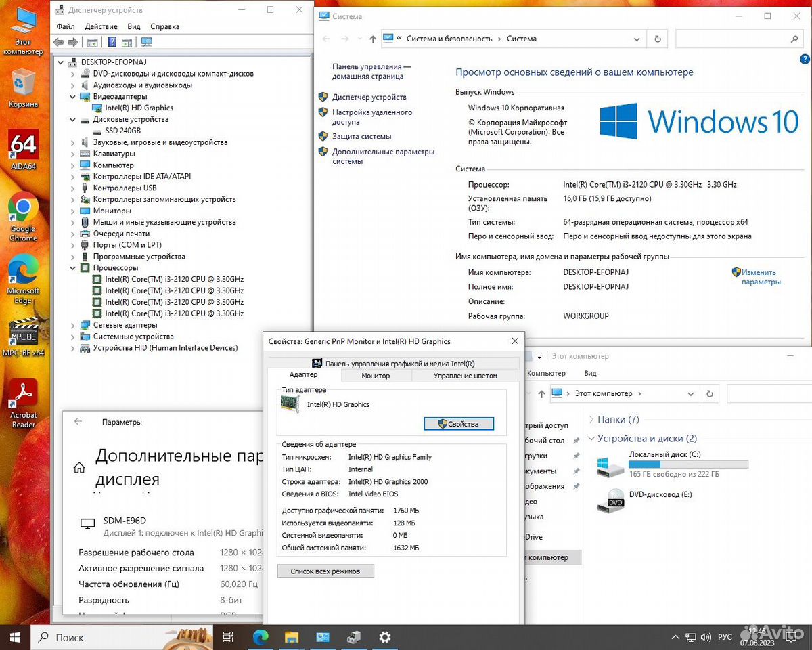Collapse the DESKTOP-EFOPNAJ root node

62,62
